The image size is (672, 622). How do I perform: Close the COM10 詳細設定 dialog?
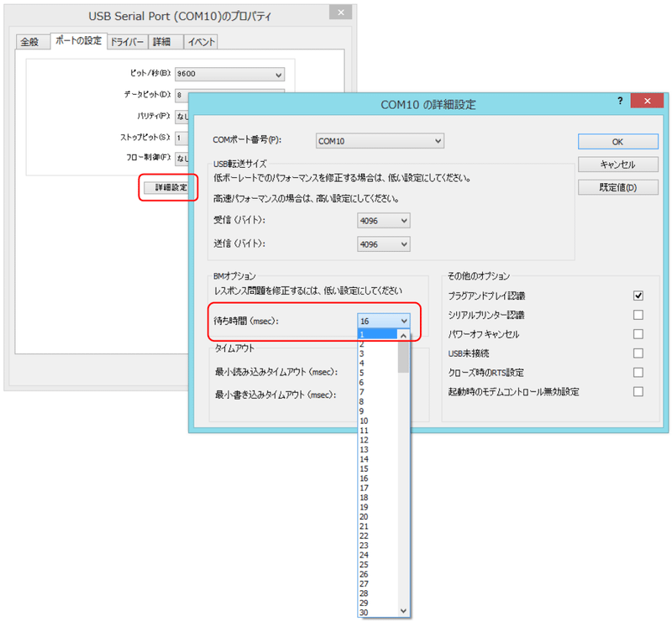[x=648, y=102]
